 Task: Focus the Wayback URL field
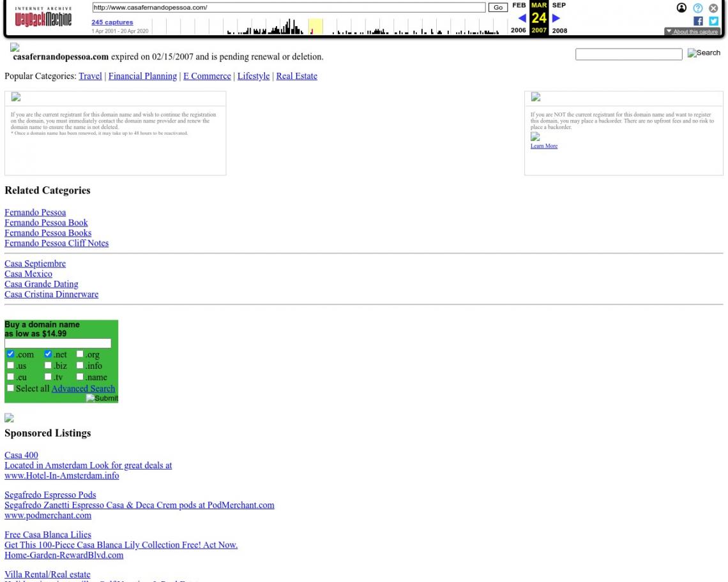pos(289,8)
